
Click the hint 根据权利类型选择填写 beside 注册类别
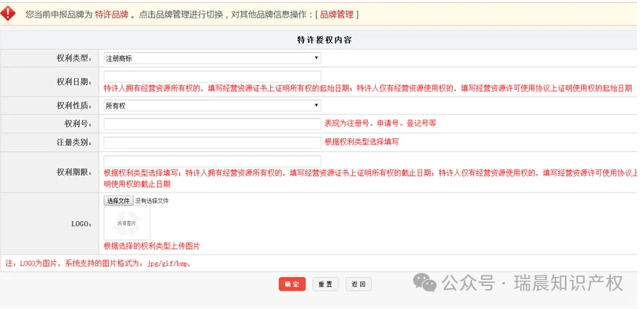pyautogui.click(x=362, y=142)
